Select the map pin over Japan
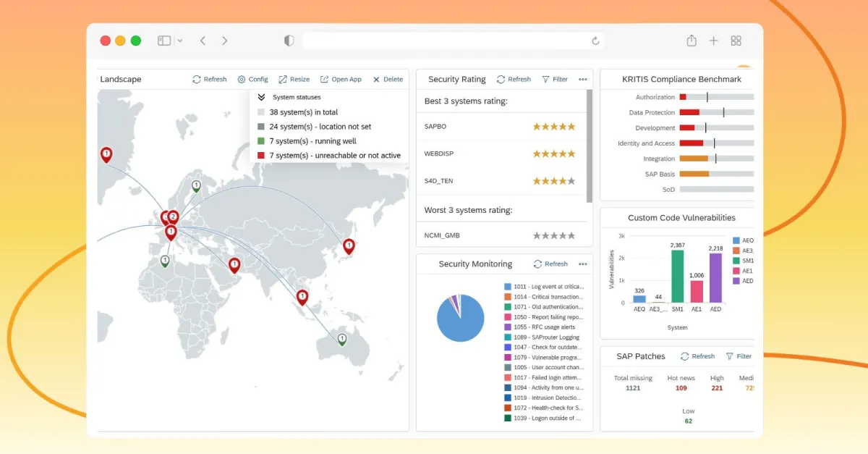The height and width of the screenshot is (454, 868). (349, 246)
